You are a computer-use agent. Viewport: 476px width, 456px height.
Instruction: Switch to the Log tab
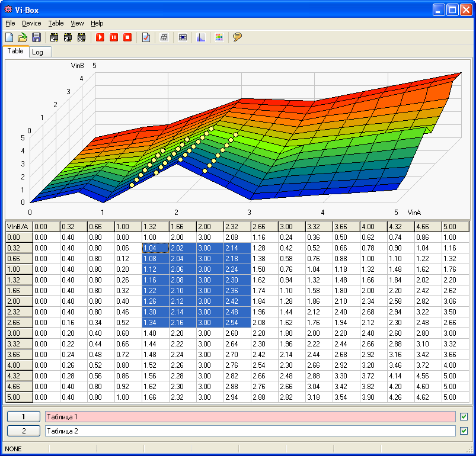[x=38, y=52]
